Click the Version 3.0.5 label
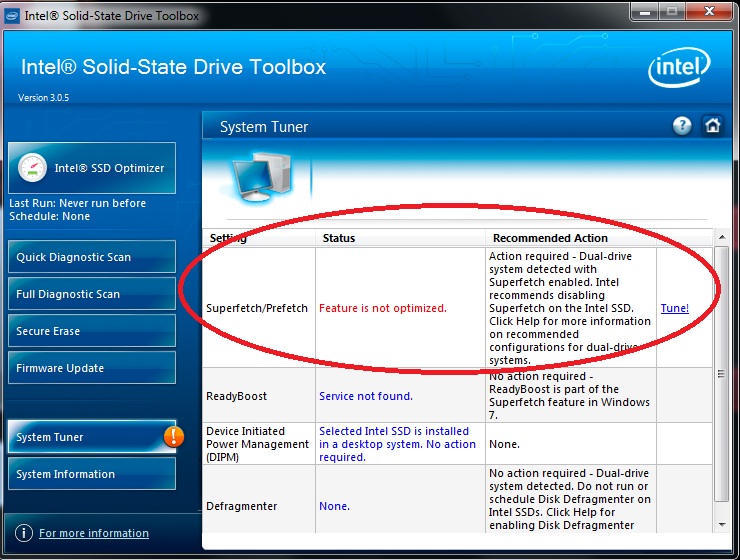Screen dimensions: 740x560 coord(43,98)
